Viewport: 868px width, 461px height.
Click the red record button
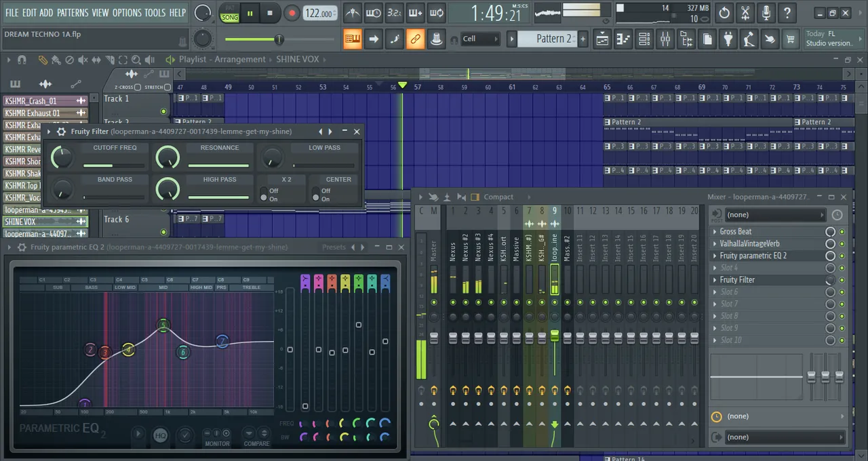(292, 13)
